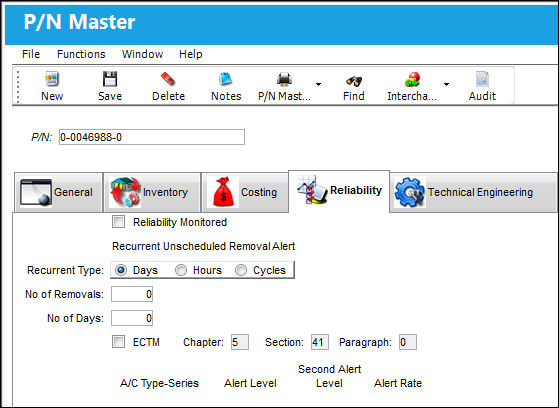This screenshot has width=559, height=408.
Task: Open the Help menu
Action: 191,54
